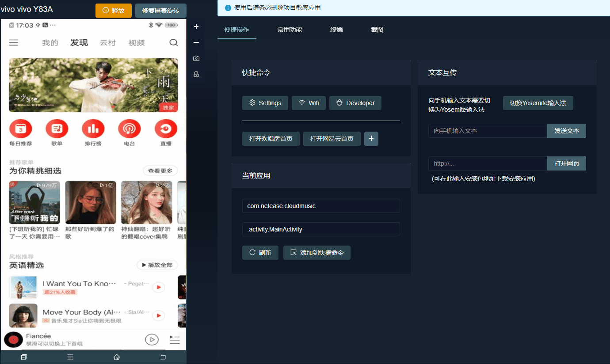The image size is (610, 364).
Task: Switch to the 常用功能 tab
Action: [x=290, y=30]
